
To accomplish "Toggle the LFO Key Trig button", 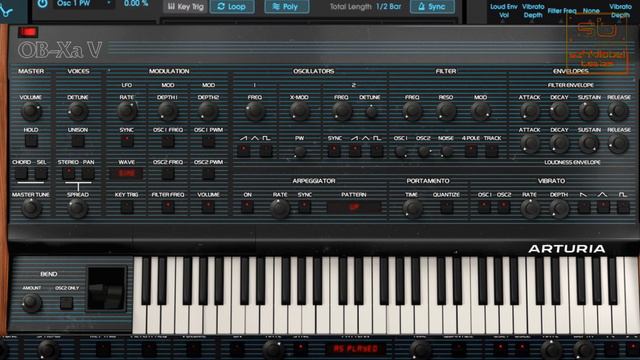I will 127,207.
